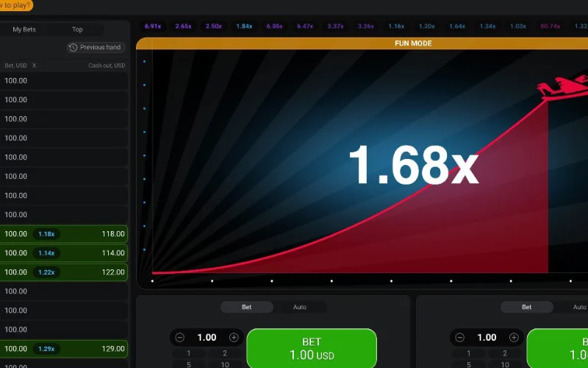Switch to the Top tab
The image size is (588, 368).
coord(77,29)
